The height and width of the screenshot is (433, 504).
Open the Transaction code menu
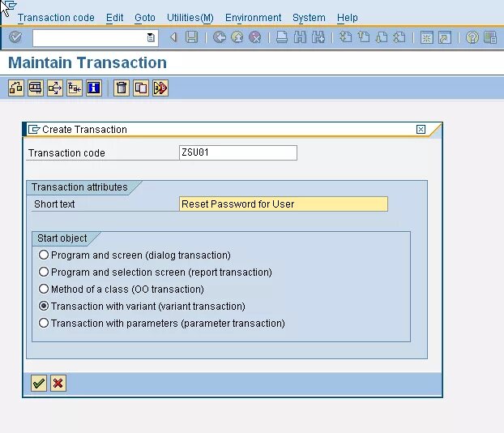pyautogui.click(x=56, y=18)
